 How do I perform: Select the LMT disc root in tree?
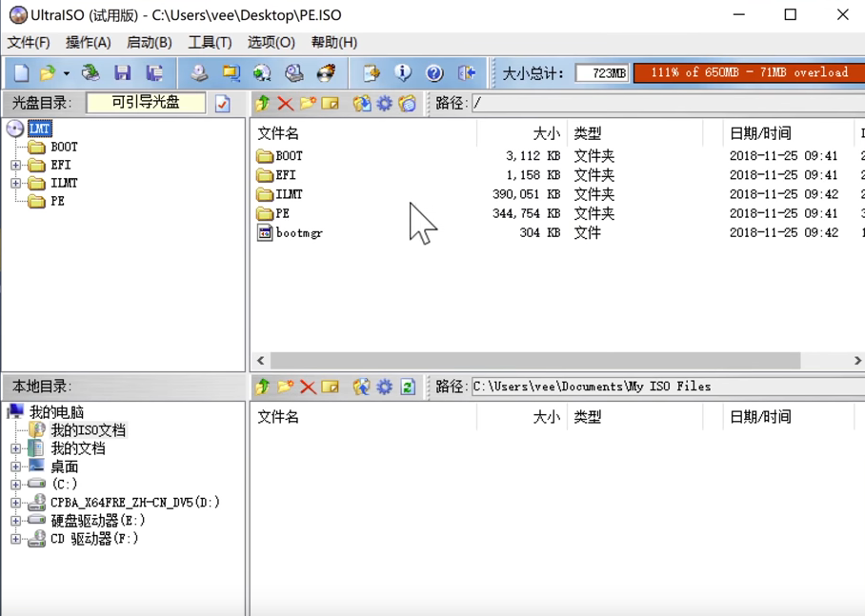click(x=40, y=129)
